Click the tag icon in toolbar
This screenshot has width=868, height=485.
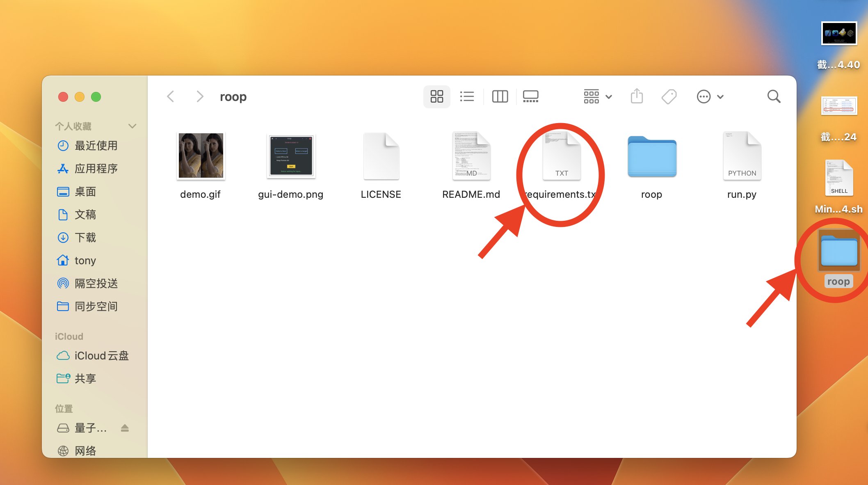point(669,97)
